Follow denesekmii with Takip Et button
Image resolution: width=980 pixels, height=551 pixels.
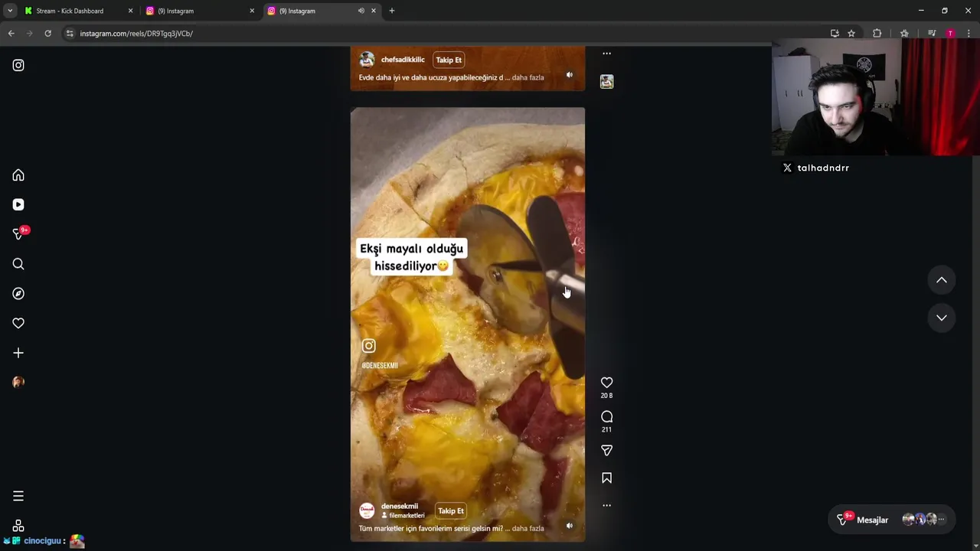pyautogui.click(x=451, y=510)
